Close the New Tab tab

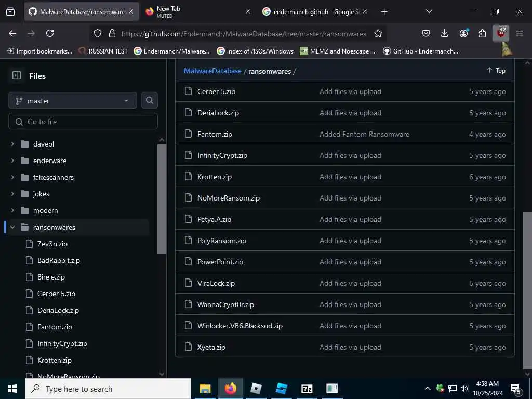point(248,12)
